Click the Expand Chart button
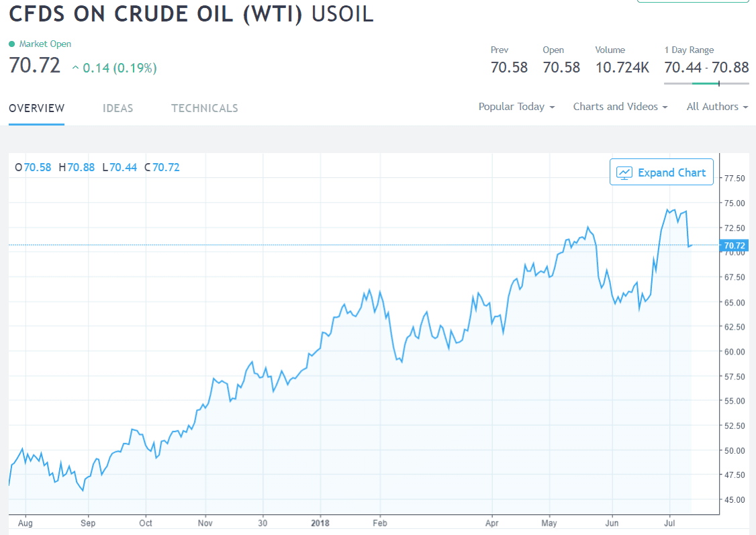Viewport: 756px width, 535px height. pos(661,173)
